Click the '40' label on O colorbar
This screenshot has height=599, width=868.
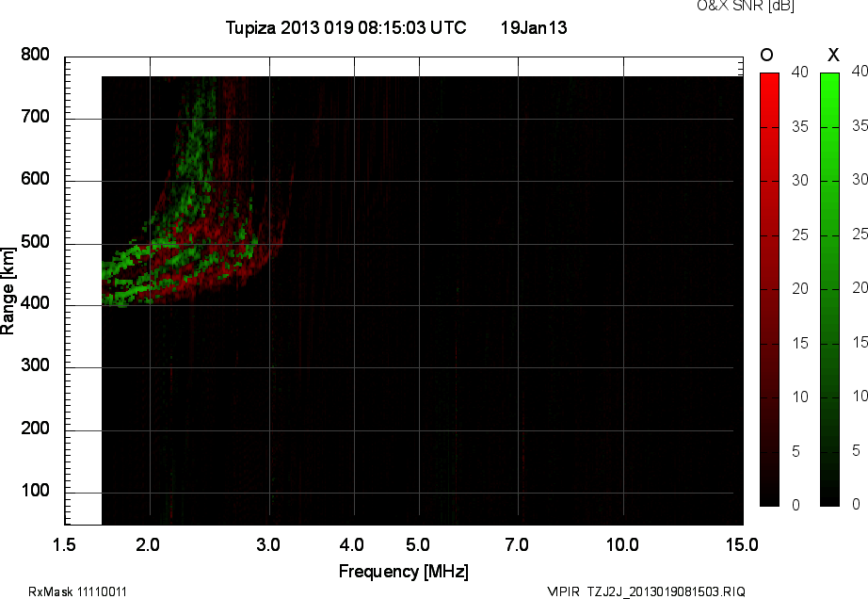[800, 72]
